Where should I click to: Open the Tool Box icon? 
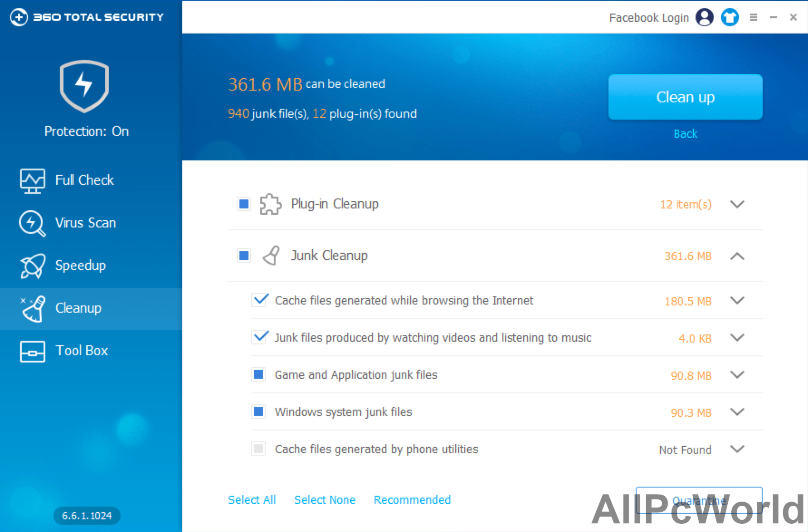click(31, 351)
